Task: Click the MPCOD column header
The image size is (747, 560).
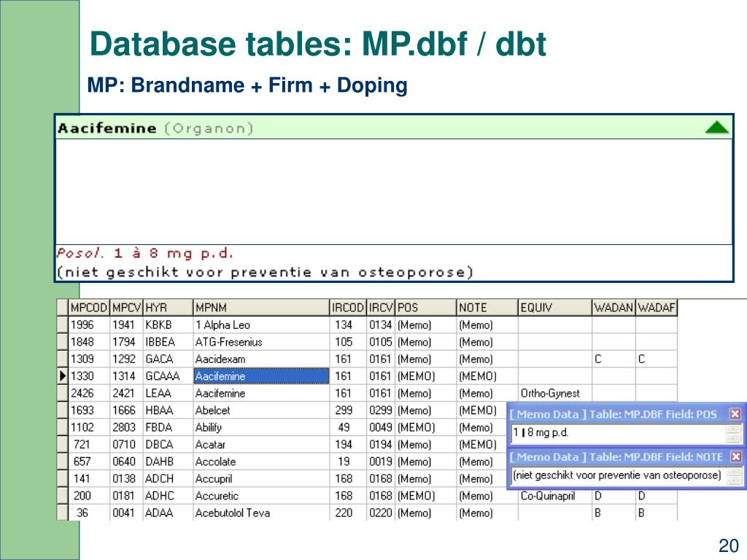Action: point(89,308)
